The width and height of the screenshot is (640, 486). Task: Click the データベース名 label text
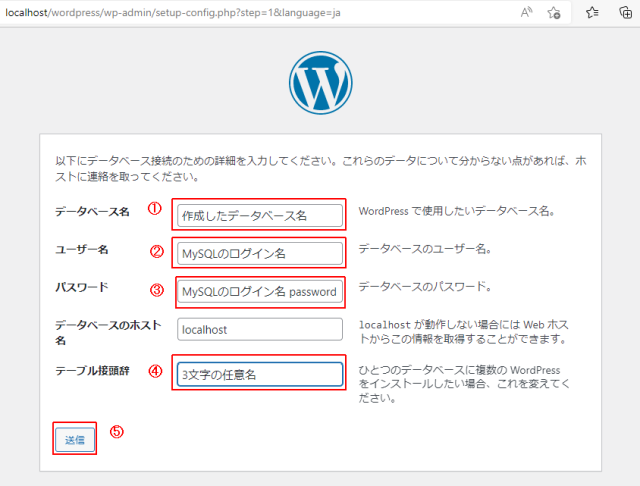(x=92, y=211)
